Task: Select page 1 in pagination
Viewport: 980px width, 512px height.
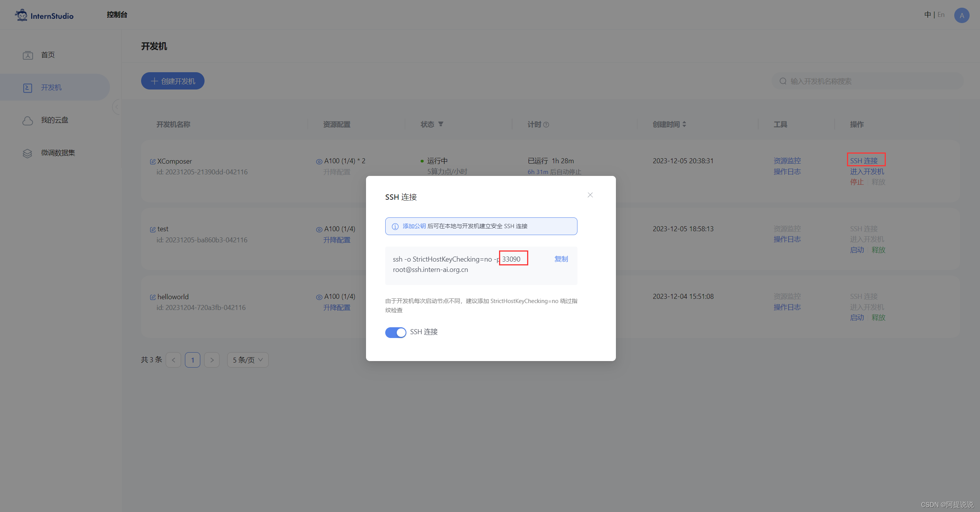Action: [193, 360]
